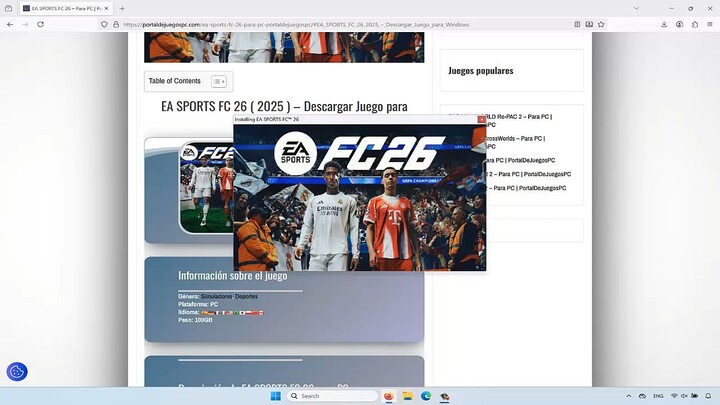Reload the page with the refresh icon
The height and width of the screenshot is (405, 720).
tap(40, 24)
